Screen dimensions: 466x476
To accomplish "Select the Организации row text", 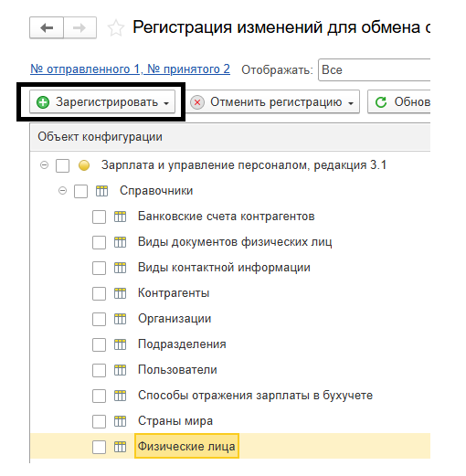I will [175, 319].
